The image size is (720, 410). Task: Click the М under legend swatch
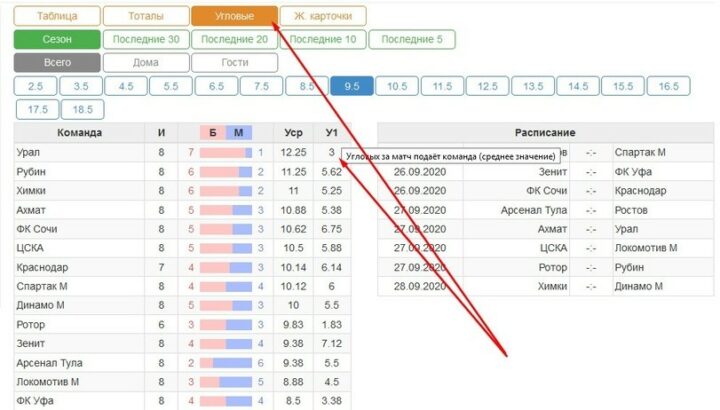tap(238, 133)
